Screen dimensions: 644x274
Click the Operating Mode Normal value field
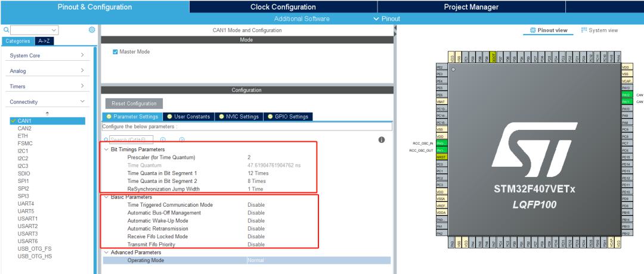(318, 260)
